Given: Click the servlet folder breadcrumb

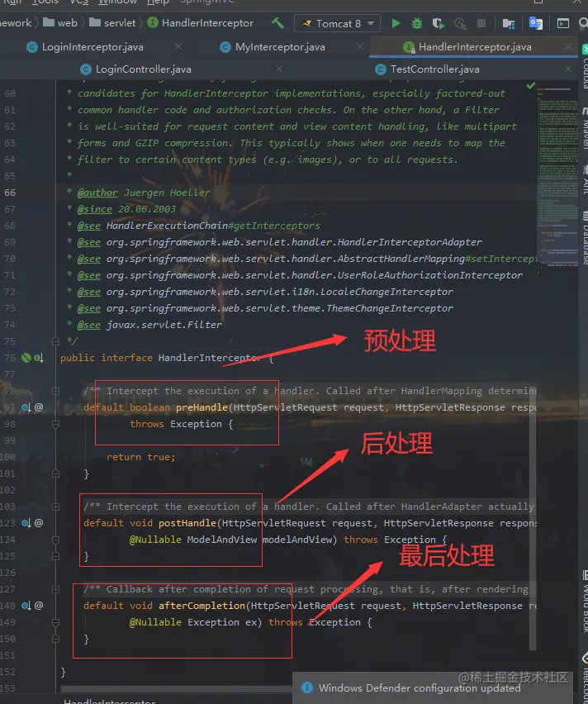Looking at the screenshot, I should tap(112, 23).
